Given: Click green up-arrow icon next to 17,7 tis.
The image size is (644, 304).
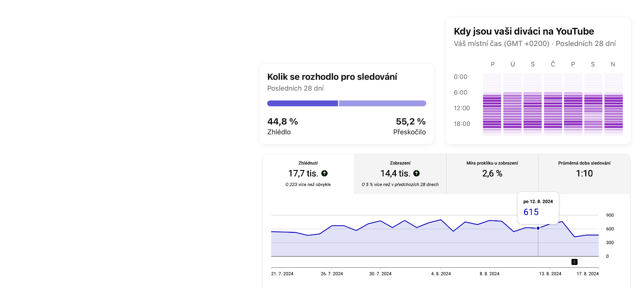Looking at the screenshot, I should tap(324, 173).
